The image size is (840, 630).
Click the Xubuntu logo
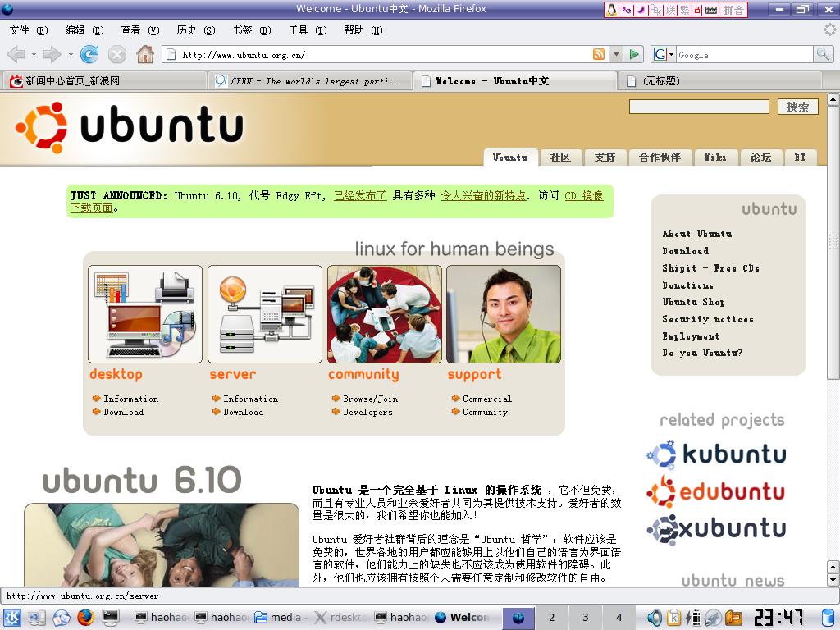click(715, 529)
